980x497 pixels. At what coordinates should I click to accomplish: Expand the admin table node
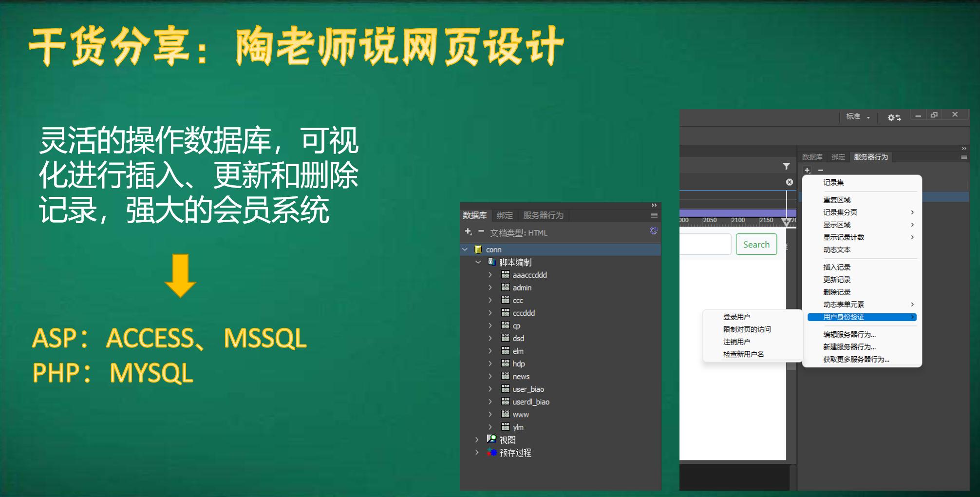coord(490,287)
